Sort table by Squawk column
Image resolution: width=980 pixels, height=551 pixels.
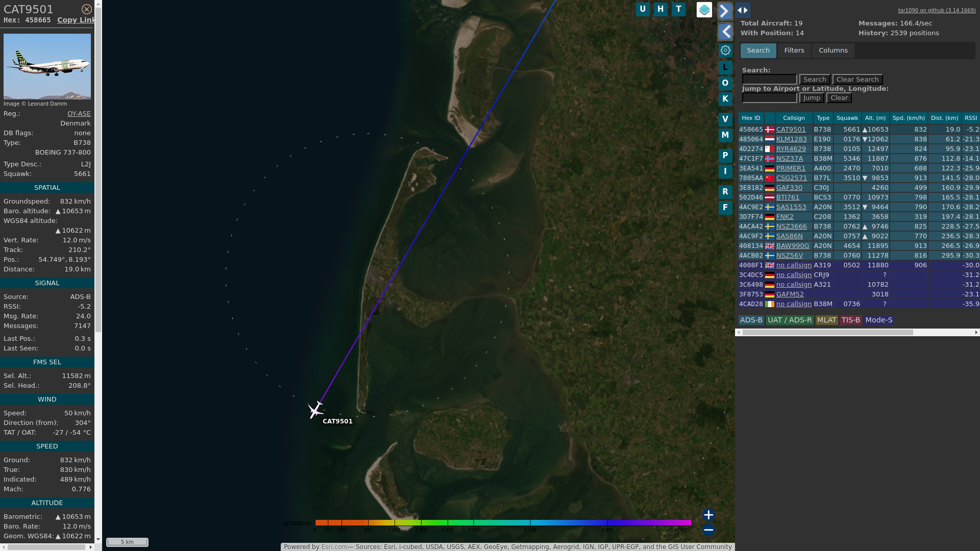(847, 118)
